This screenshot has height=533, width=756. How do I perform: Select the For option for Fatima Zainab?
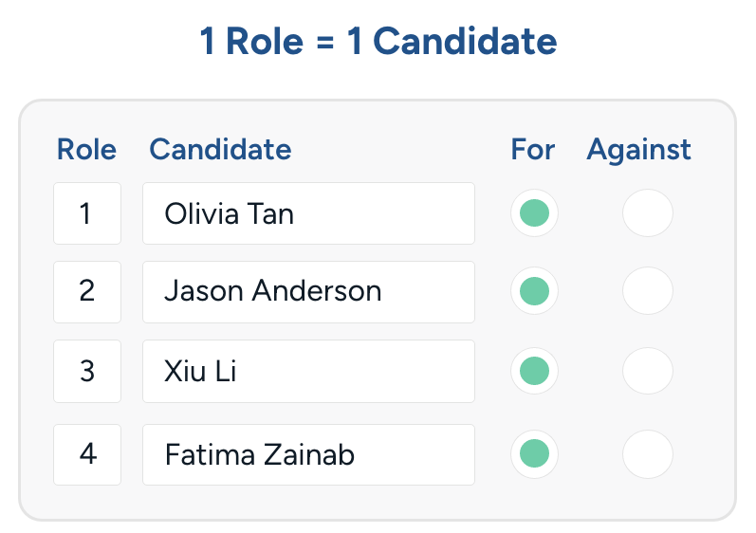click(x=534, y=454)
